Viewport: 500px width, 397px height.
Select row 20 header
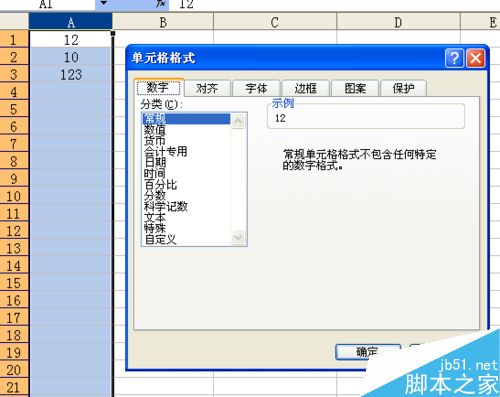[14, 370]
